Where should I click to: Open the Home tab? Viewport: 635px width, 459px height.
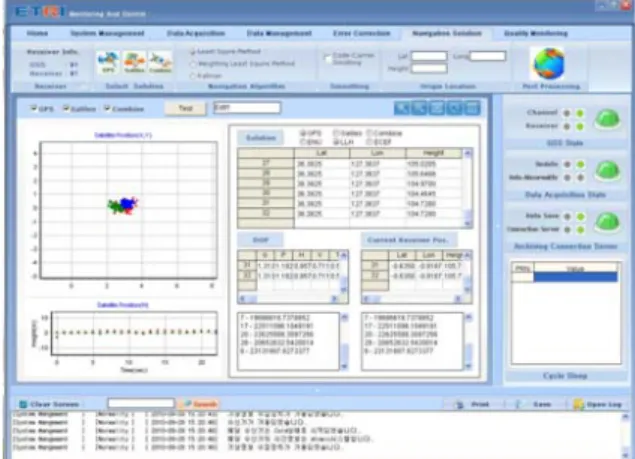pos(37,33)
